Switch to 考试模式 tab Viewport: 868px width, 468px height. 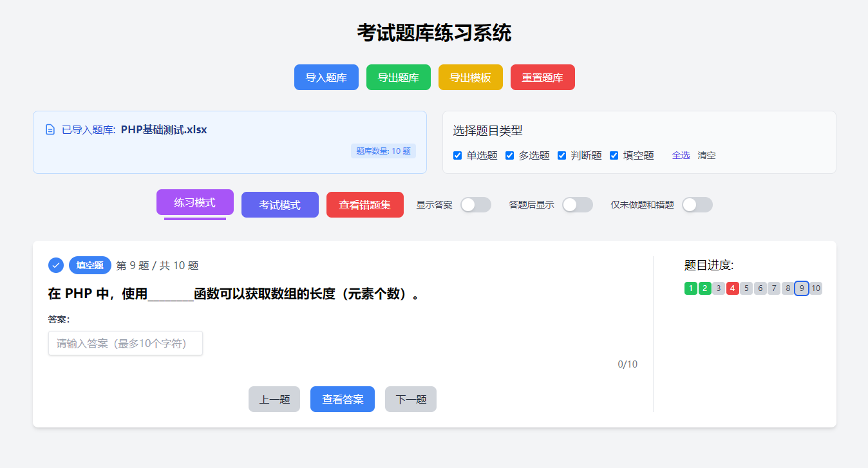click(279, 205)
